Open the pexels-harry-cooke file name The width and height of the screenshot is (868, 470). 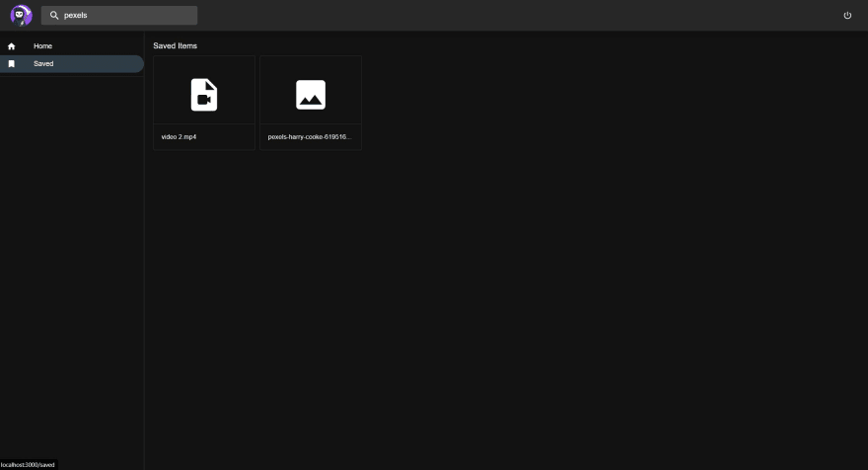[310, 137]
